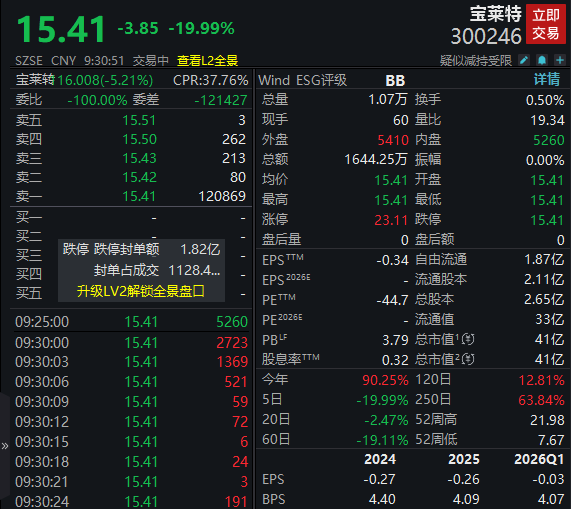
Task: Open the bell price alert icon
Action: (x=542, y=60)
